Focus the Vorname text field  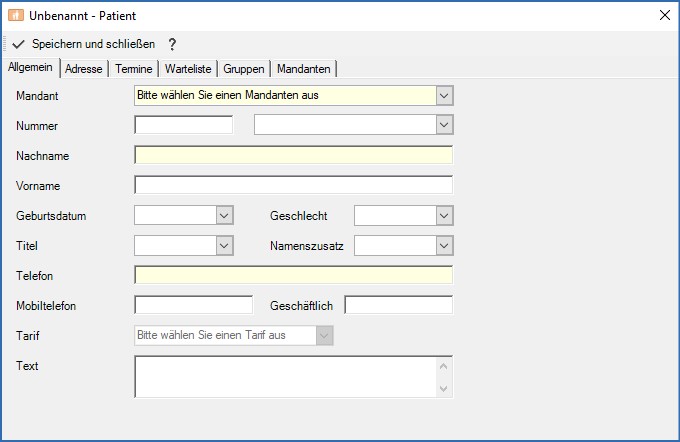[x=292, y=185]
